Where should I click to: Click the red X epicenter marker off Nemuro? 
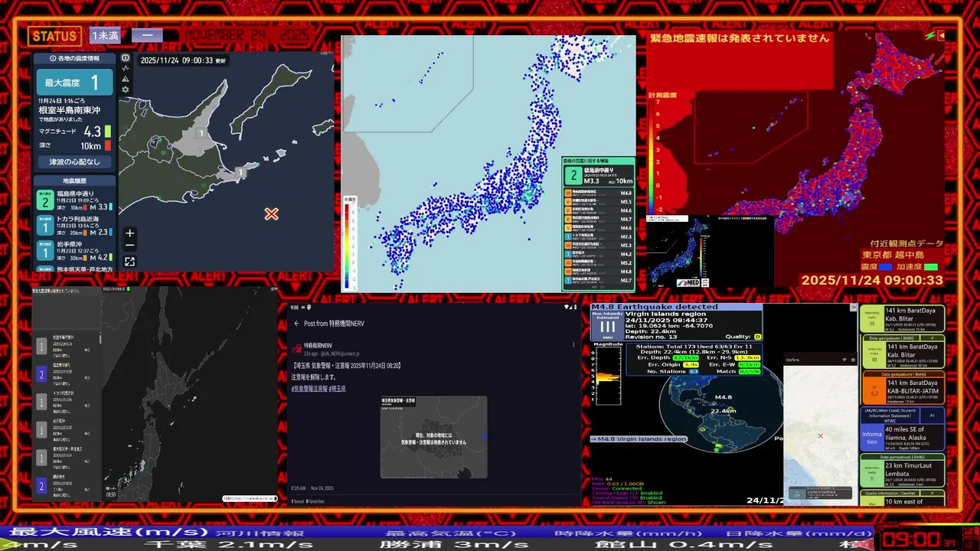point(271,214)
